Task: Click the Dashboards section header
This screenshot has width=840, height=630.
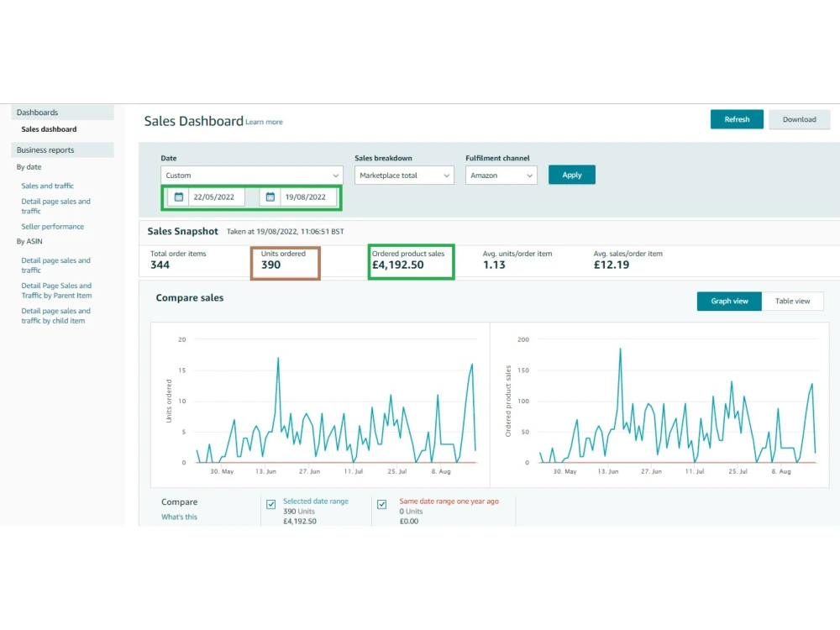Action: 63,113
